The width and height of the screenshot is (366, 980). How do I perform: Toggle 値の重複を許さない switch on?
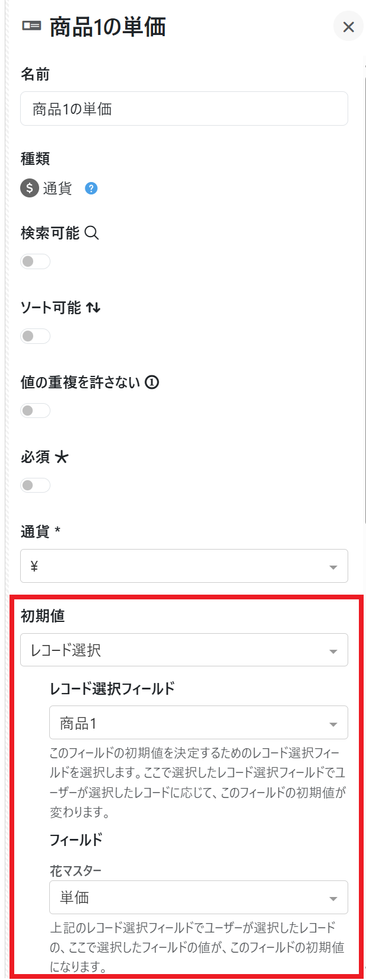click(x=35, y=411)
